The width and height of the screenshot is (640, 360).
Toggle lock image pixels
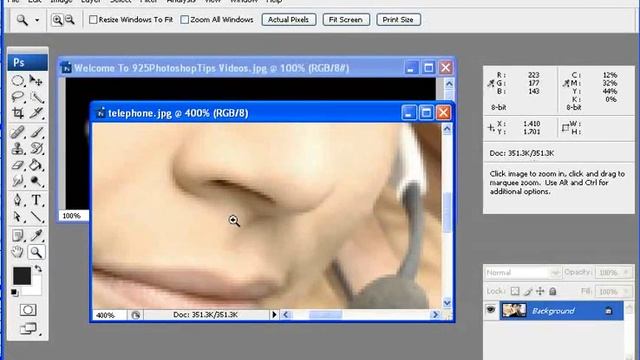point(528,291)
